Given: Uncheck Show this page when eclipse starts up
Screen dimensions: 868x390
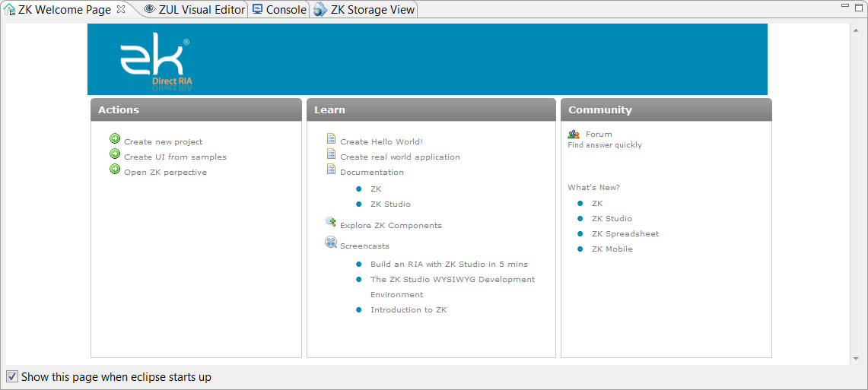Looking at the screenshot, I should tap(12, 377).
